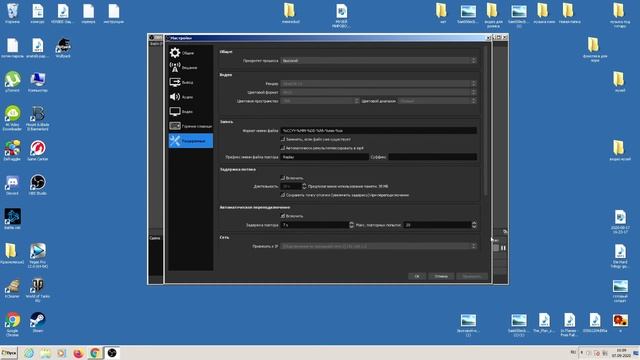The height and width of the screenshot is (360, 640).
Task: Click the Internet Explorer taskbar icon
Action: point(29,353)
